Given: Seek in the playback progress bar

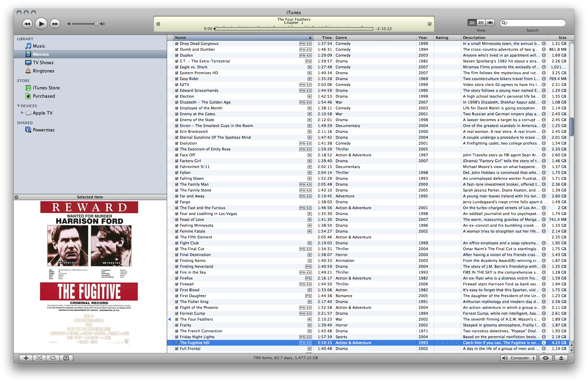Looking at the screenshot, I should click(x=293, y=29).
